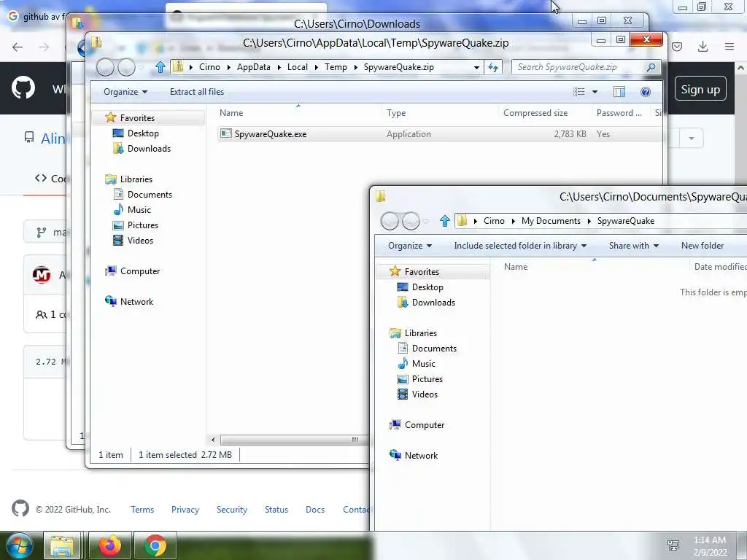Viewport: 747px width, 560px height.
Task: Click the clock in the system tray
Action: tap(710, 546)
